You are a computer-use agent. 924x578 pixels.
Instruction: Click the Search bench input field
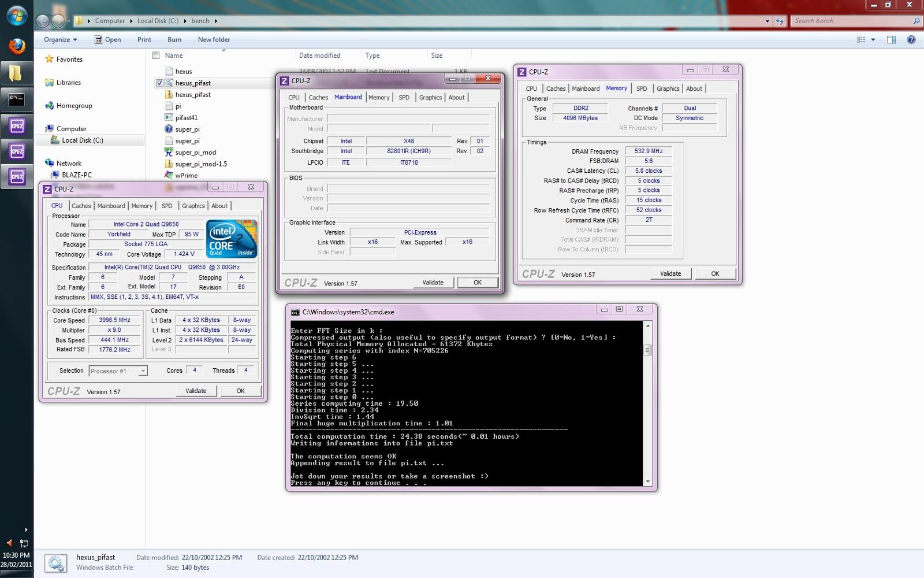tap(852, 21)
